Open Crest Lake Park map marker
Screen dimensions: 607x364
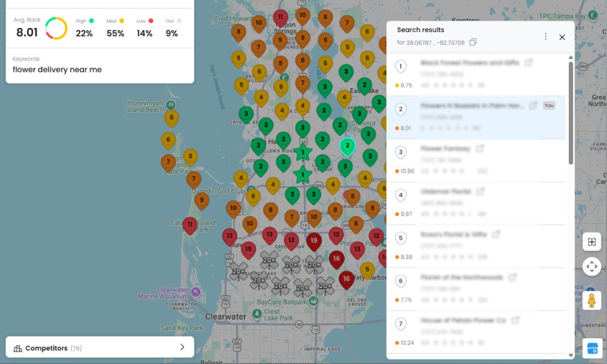tap(257, 314)
